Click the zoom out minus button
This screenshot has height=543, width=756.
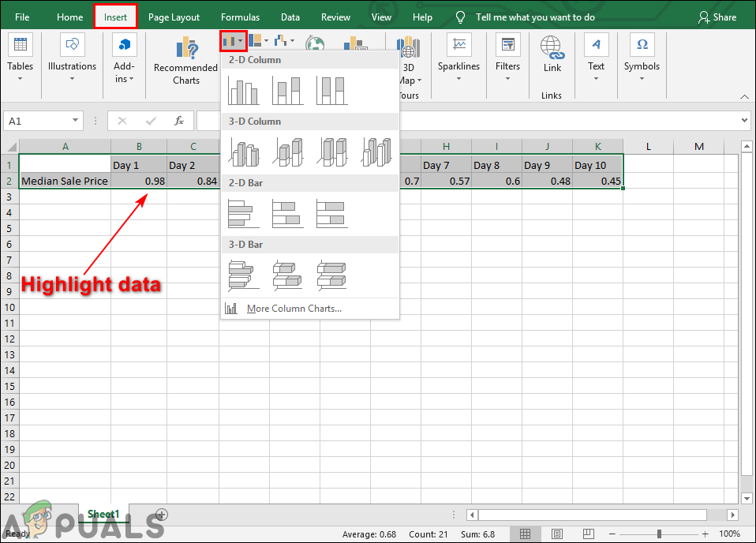(x=612, y=534)
